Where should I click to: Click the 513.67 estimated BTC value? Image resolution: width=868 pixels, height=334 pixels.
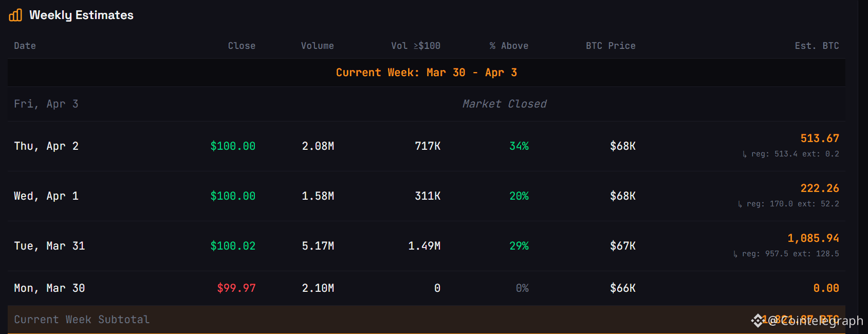coord(820,138)
